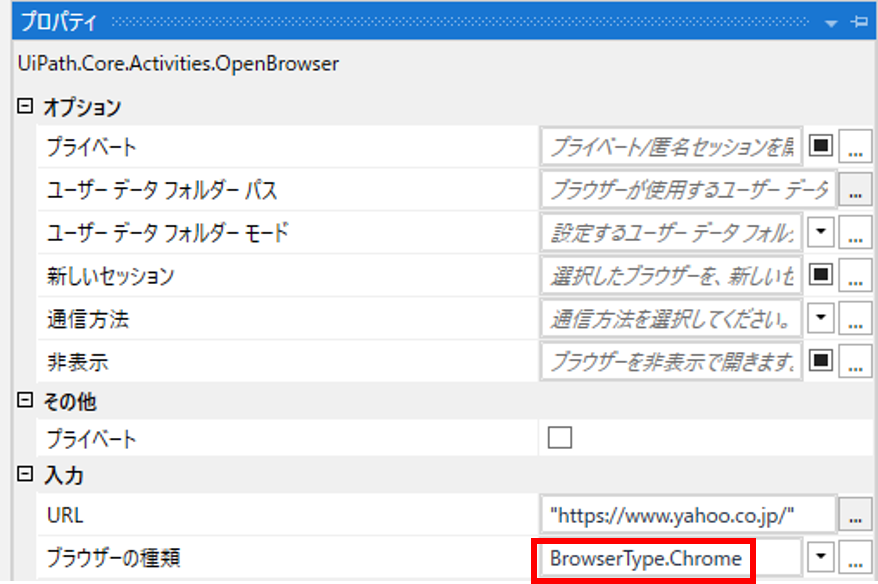Click ellipsis button next to ブラウザーの種類
Screen dimensions: 878x584
[855, 557]
